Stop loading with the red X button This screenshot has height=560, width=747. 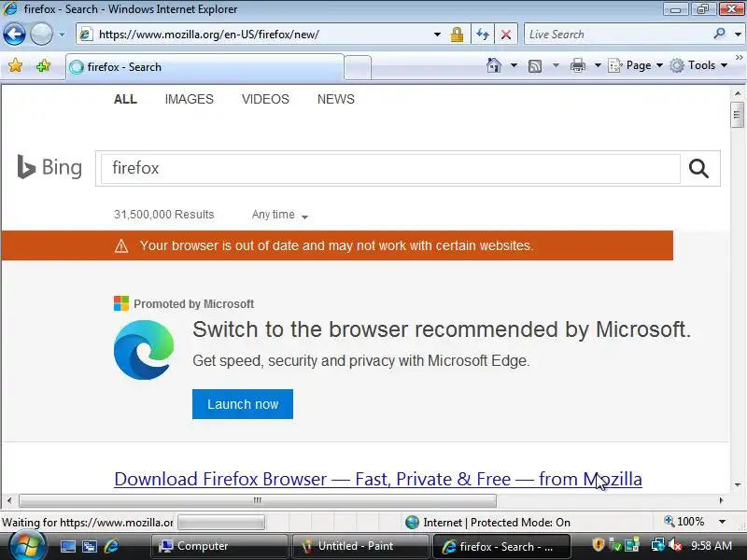[x=506, y=35]
